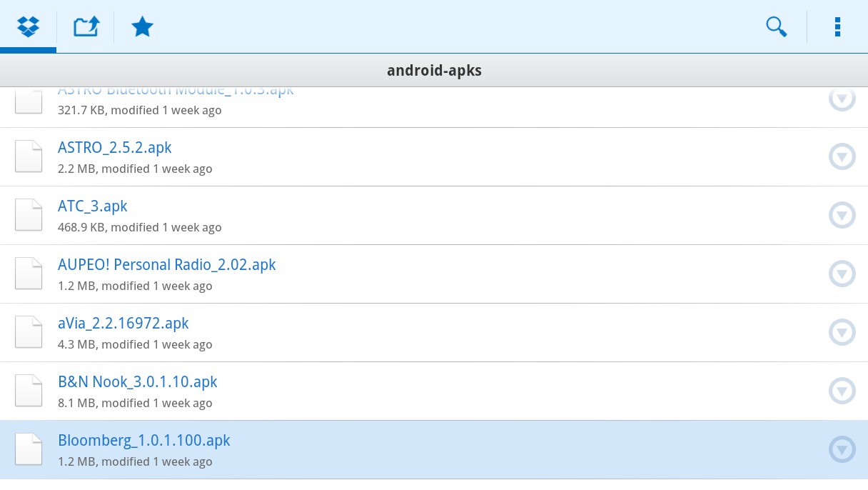Click the file icon beside B&N Nook_3.0.1.10.apk
Viewport: 868px width, 490px height.
click(x=29, y=391)
